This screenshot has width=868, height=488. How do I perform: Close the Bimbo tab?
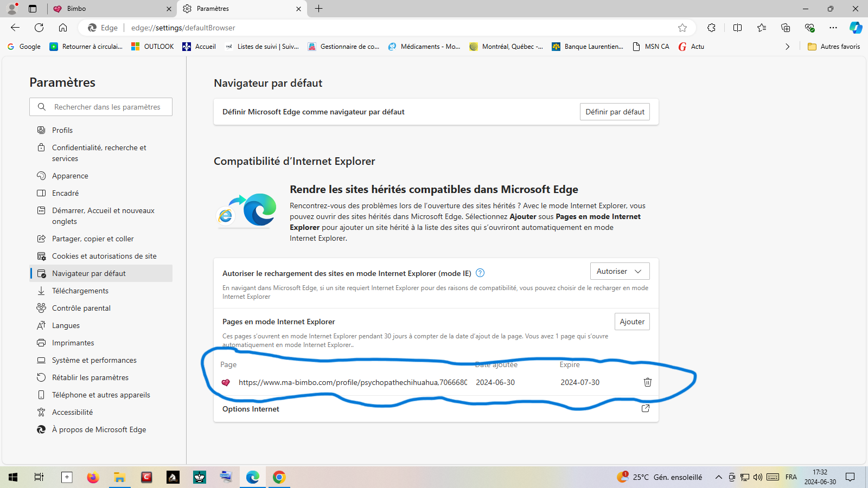coord(169,9)
